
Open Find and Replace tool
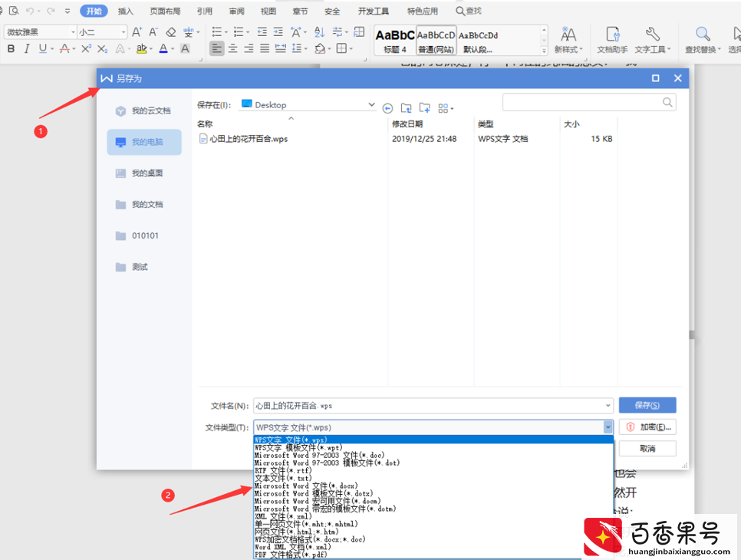703,40
